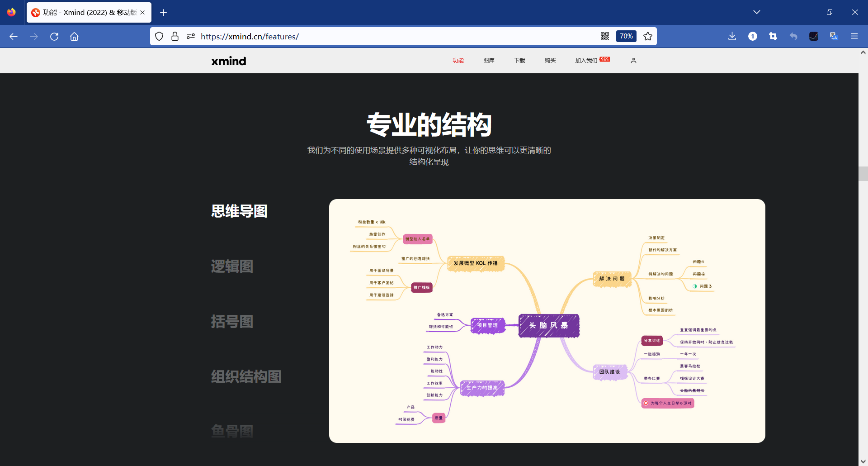Select the 逻辑图 structure option
Viewport: 868px width, 466px height.
pyautogui.click(x=232, y=266)
